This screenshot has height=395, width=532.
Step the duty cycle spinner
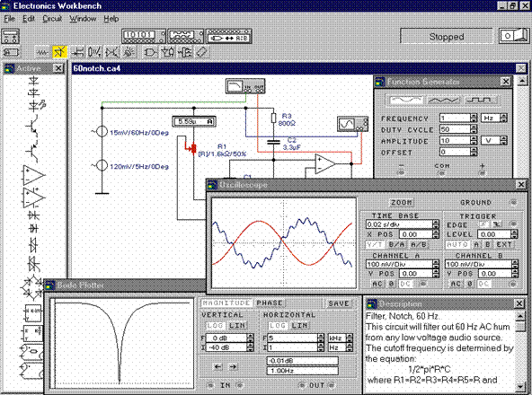pyautogui.click(x=474, y=129)
